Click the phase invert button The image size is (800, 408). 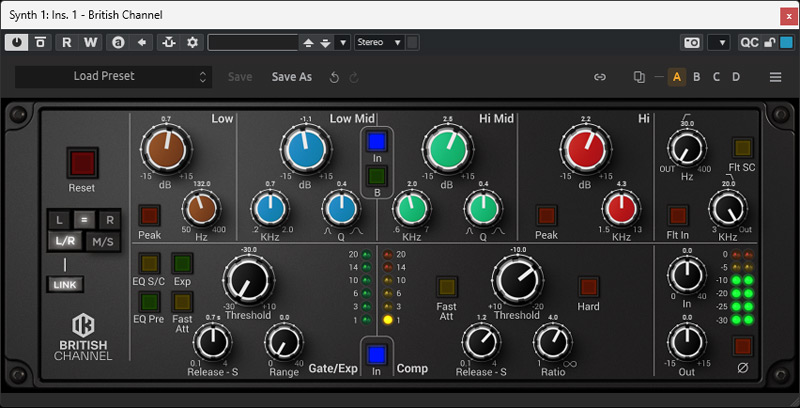[x=742, y=346]
